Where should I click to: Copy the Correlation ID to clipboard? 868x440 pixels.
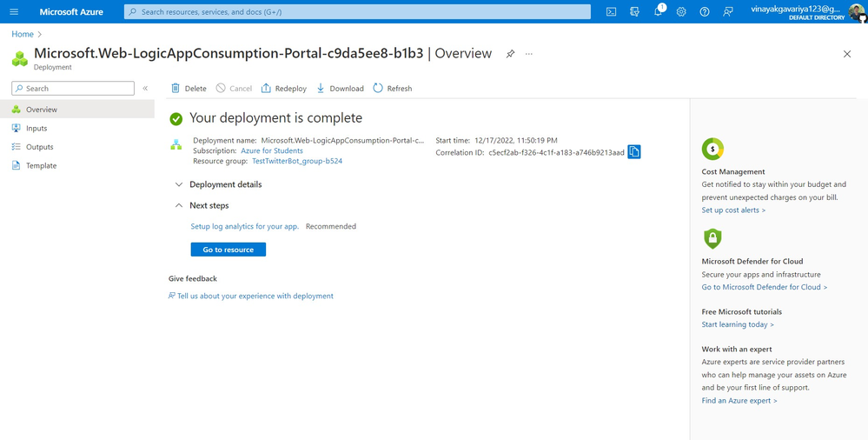tap(633, 152)
